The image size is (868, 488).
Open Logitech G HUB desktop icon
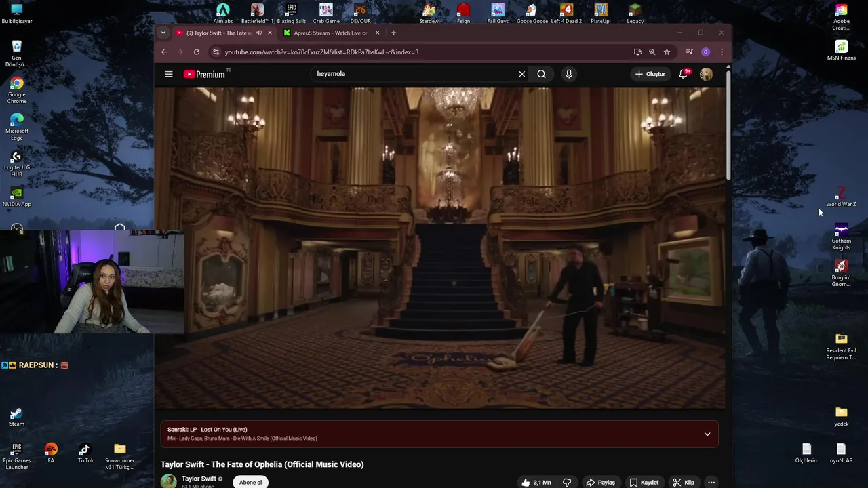[17, 164]
